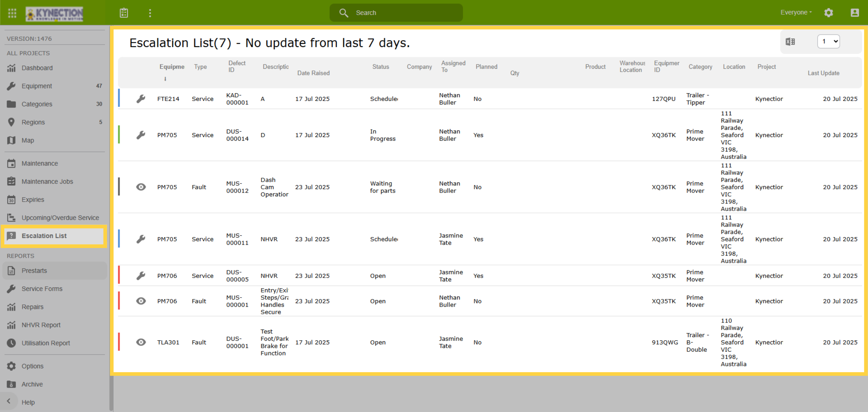Click 'Dash Cam Operation' description cell

(275, 187)
